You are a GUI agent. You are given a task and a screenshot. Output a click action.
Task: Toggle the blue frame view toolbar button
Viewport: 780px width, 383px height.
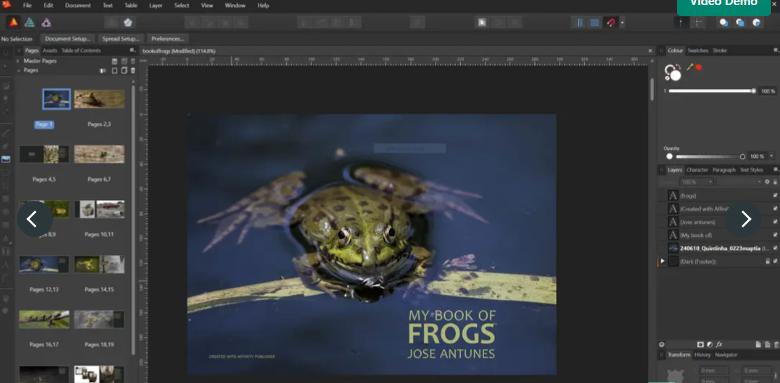click(594, 22)
